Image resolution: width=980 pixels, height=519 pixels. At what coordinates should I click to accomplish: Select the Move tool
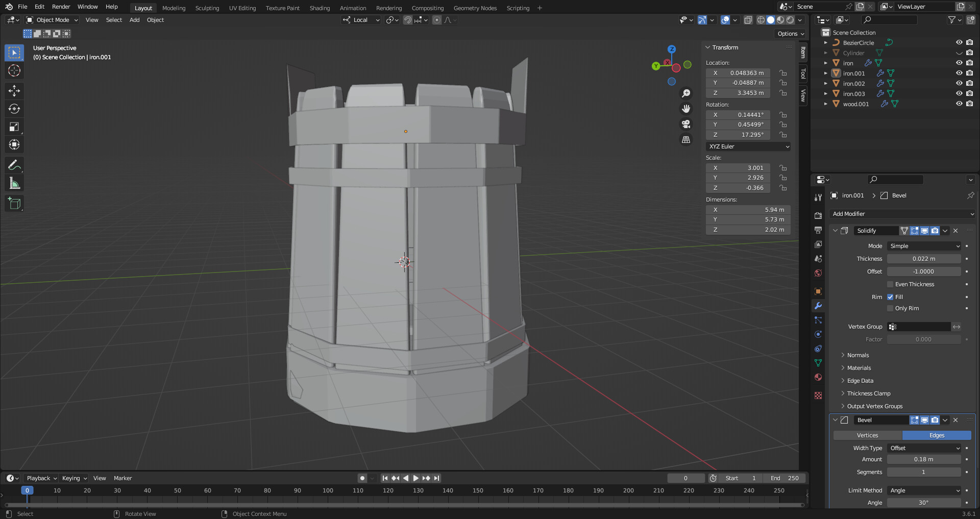(14, 91)
